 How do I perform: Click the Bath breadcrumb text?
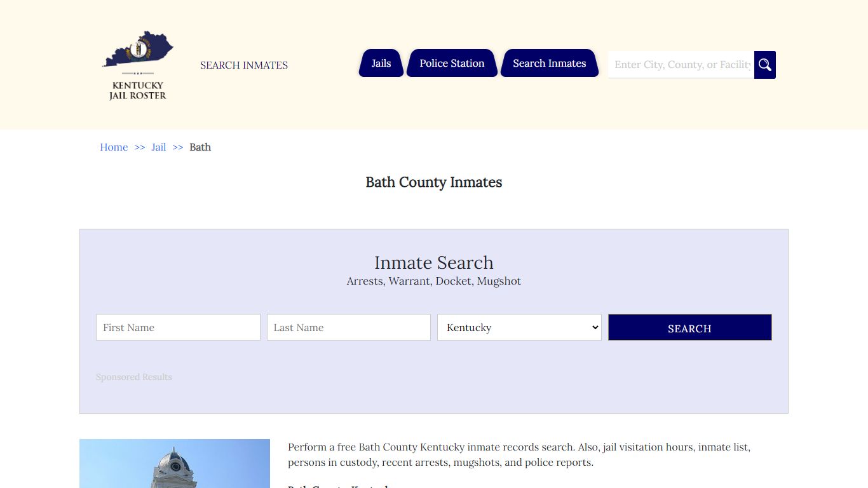[x=200, y=147]
